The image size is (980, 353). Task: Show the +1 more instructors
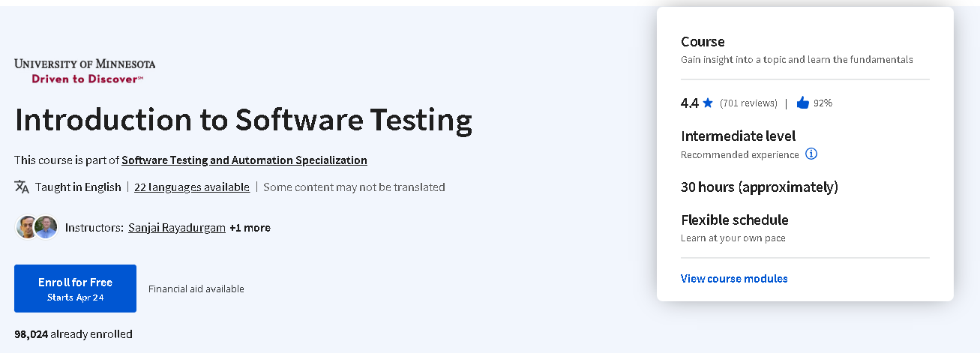pyautogui.click(x=250, y=228)
